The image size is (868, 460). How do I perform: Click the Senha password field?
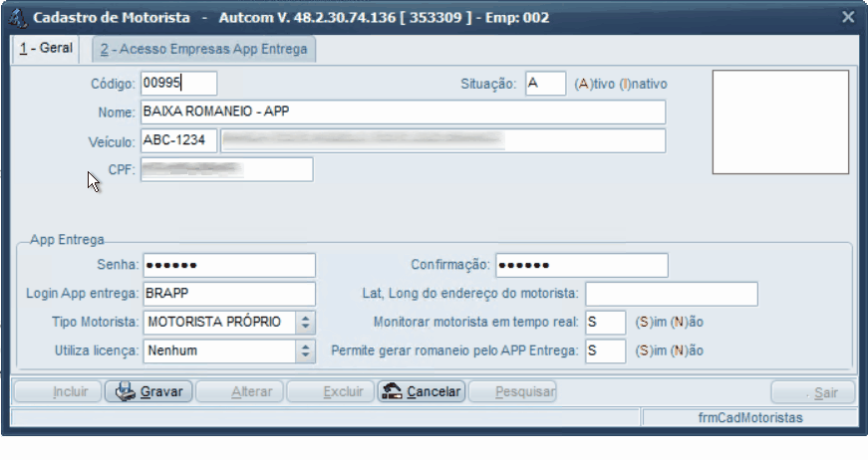[x=229, y=266]
